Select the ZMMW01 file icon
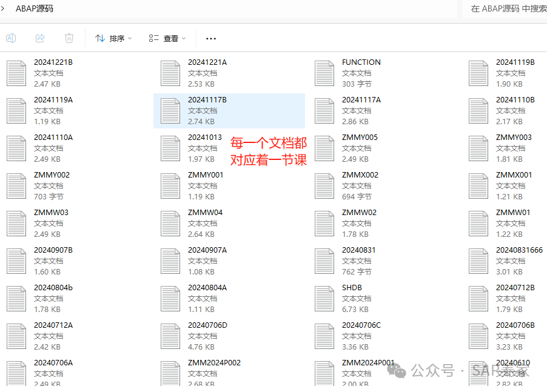The image size is (547, 392). click(x=478, y=224)
